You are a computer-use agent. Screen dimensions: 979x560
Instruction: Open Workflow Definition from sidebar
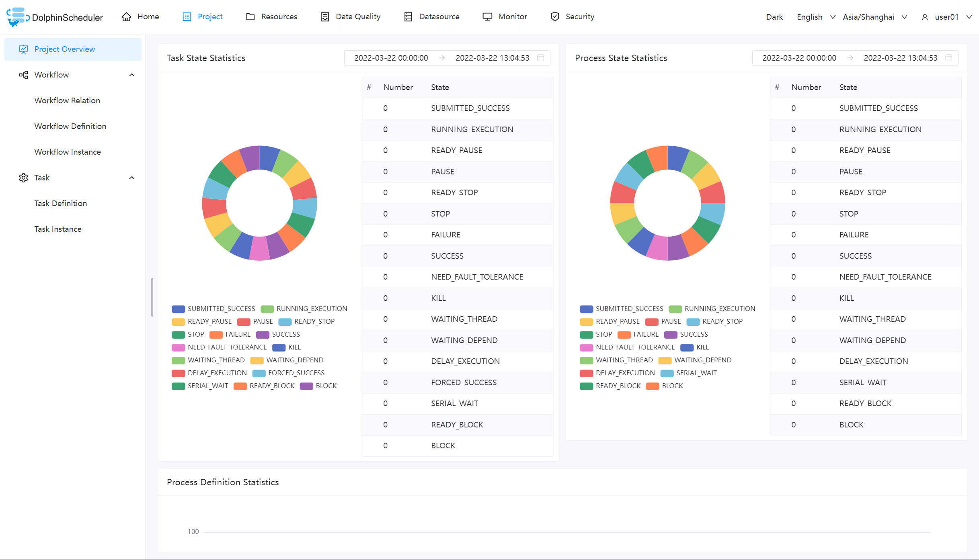70,126
